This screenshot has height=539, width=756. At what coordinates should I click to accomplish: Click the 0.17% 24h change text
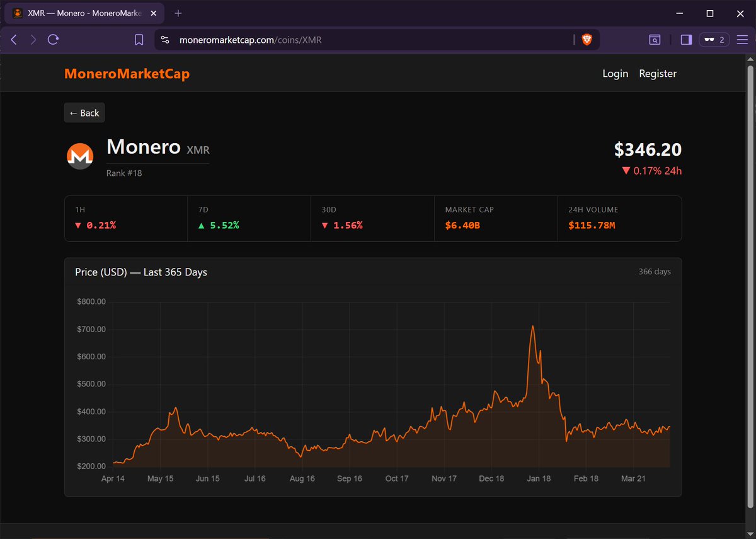[x=651, y=171]
